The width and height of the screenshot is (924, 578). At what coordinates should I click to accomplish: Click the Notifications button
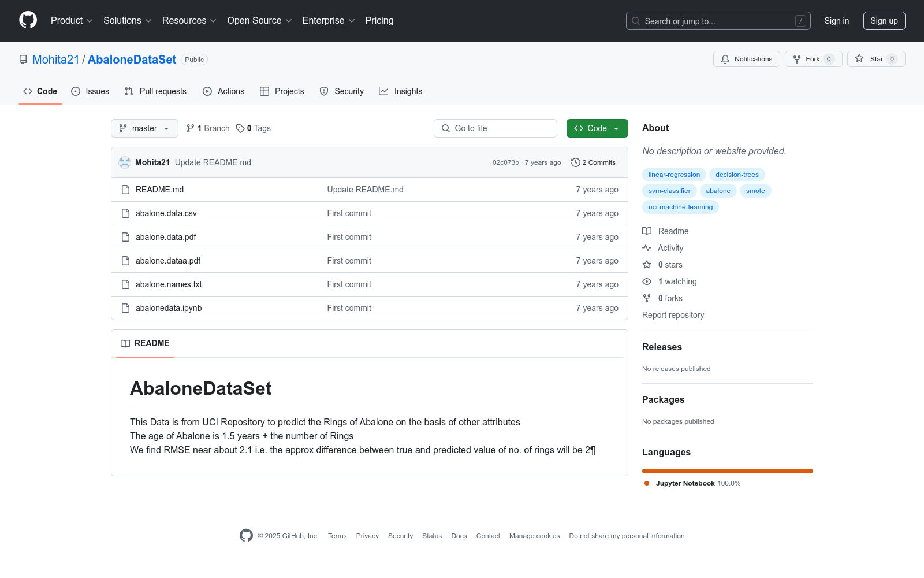pyautogui.click(x=747, y=59)
